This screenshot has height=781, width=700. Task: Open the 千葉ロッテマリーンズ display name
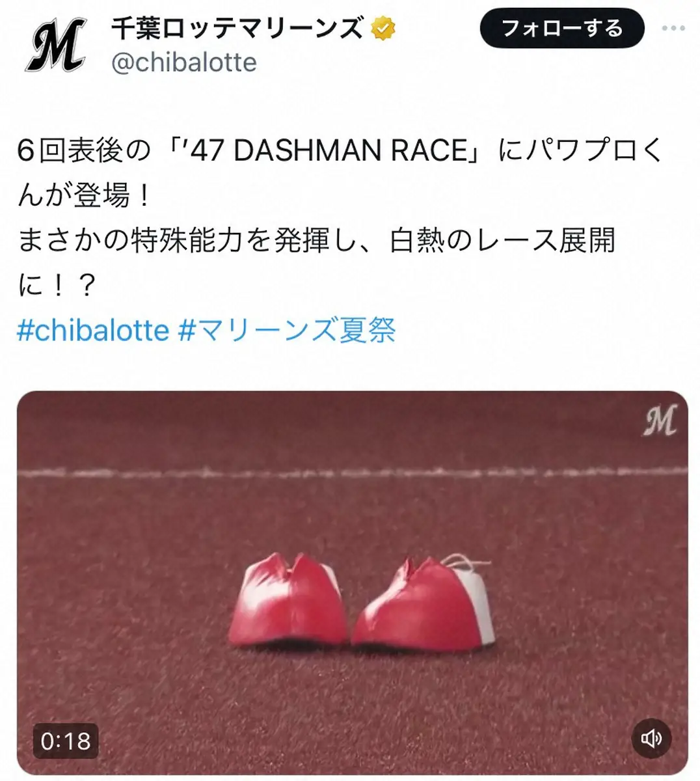[237, 28]
